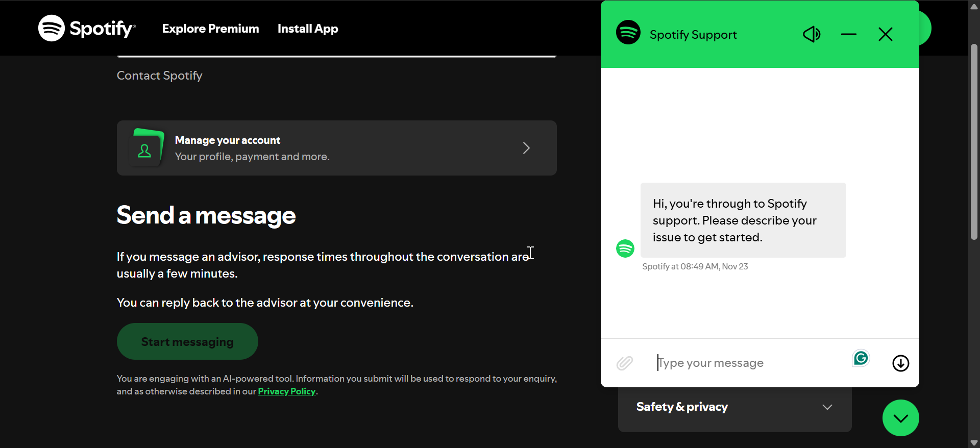Click the Spotify logo in the header
The image size is (980, 448).
click(87, 28)
